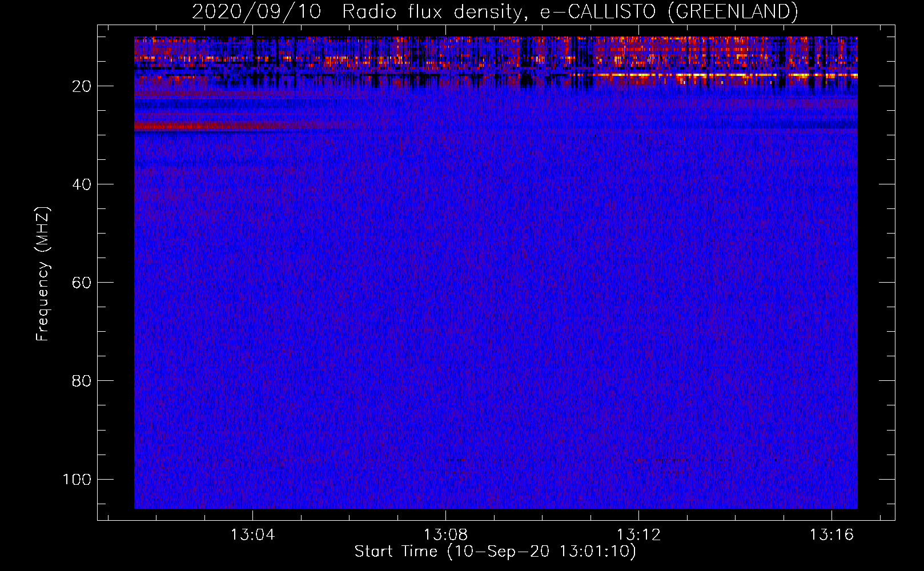
Task: Click the 40 frequency tick label
Action: (82, 184)
